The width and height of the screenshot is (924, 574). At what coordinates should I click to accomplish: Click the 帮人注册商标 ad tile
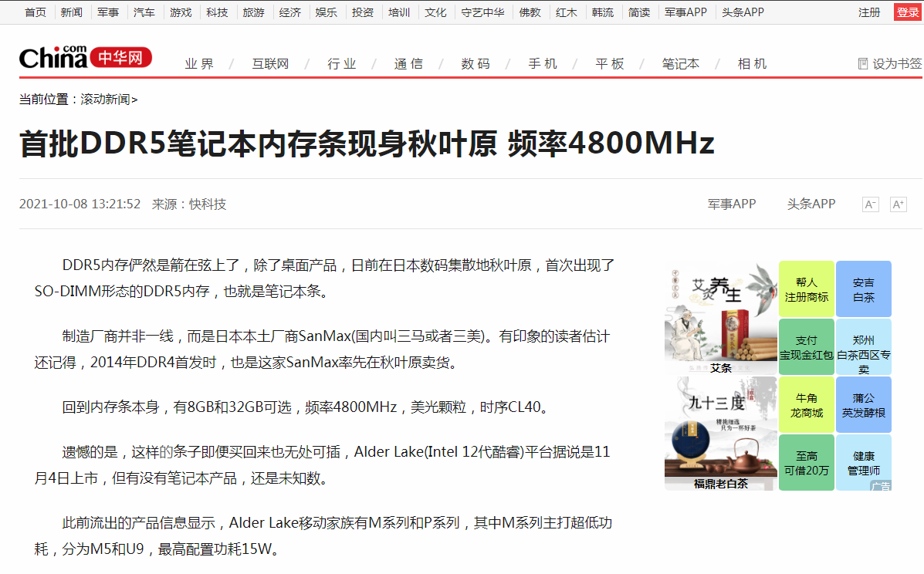tap(806, 289)
